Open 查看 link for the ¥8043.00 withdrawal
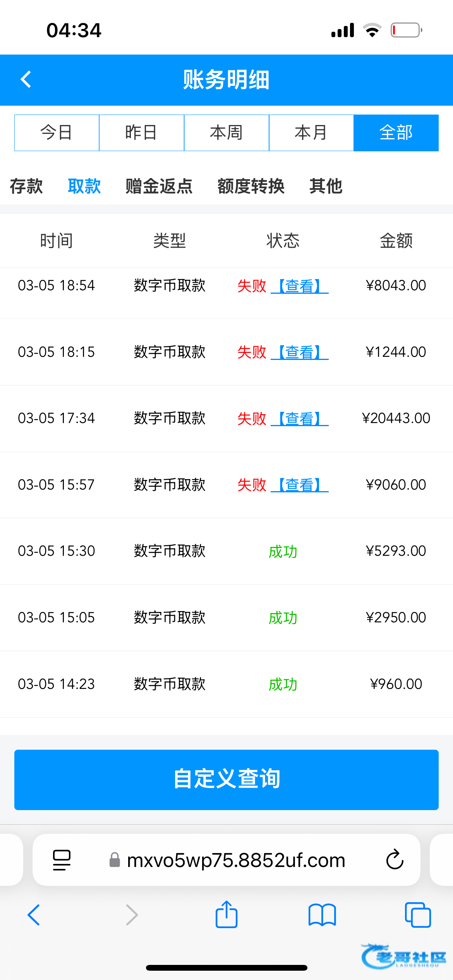The width and height of the screenshot is (453, 980). (x=300, y=286)
